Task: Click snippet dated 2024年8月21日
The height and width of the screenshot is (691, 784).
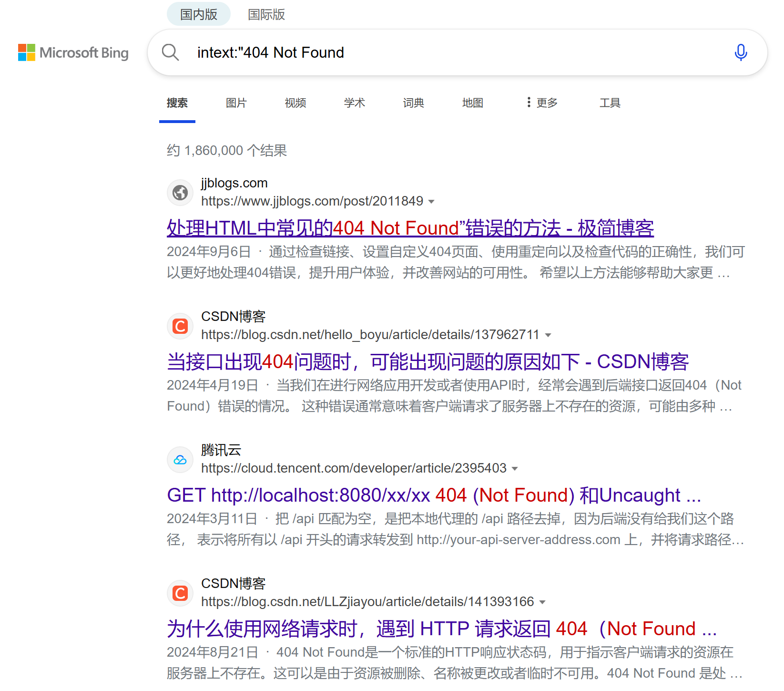Action: (x=455, y=663)
